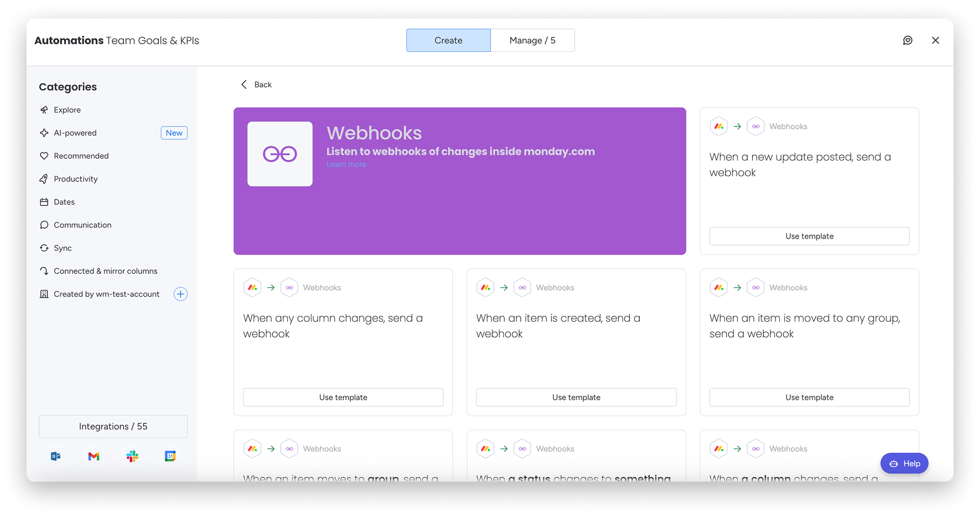Image resolution: width=980 pixels, height=516 pixels.
Task: Click the plus next to Created by wm-test-account
Action: point(181,294)
